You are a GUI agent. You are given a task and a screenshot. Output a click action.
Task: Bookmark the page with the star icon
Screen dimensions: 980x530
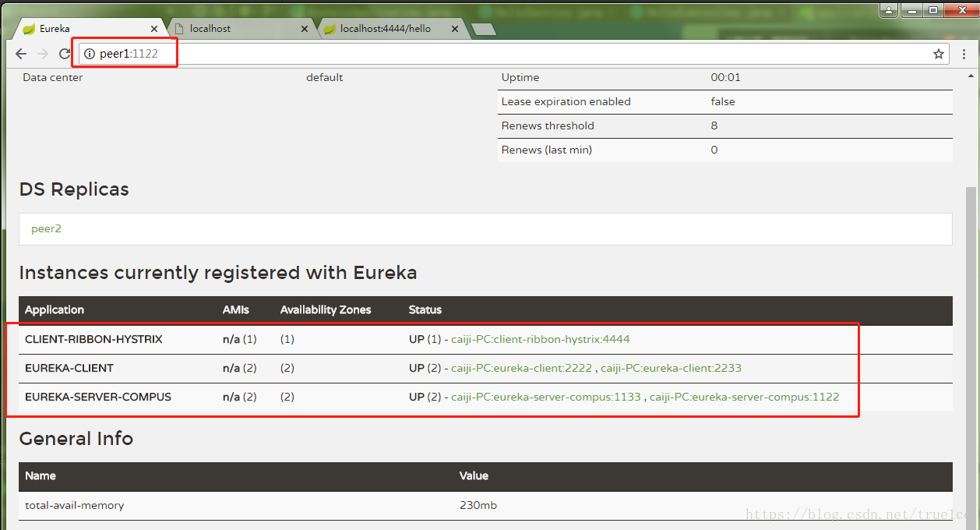[x=939, y=54]
